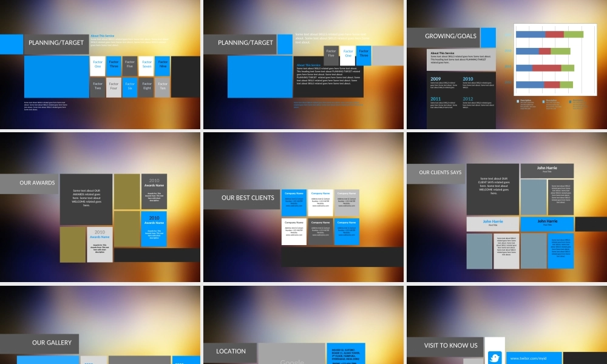This screenshot has height=364, width=607.
Task: Click blue square beside GROWING/GOALS title
Action: (x=488, y=37)
